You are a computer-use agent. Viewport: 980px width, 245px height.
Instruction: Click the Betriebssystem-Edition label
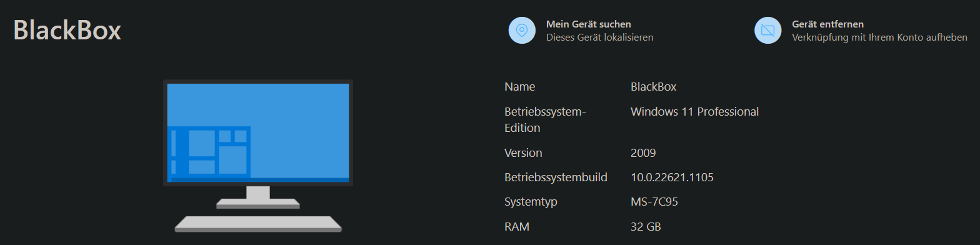click(544, 119)
